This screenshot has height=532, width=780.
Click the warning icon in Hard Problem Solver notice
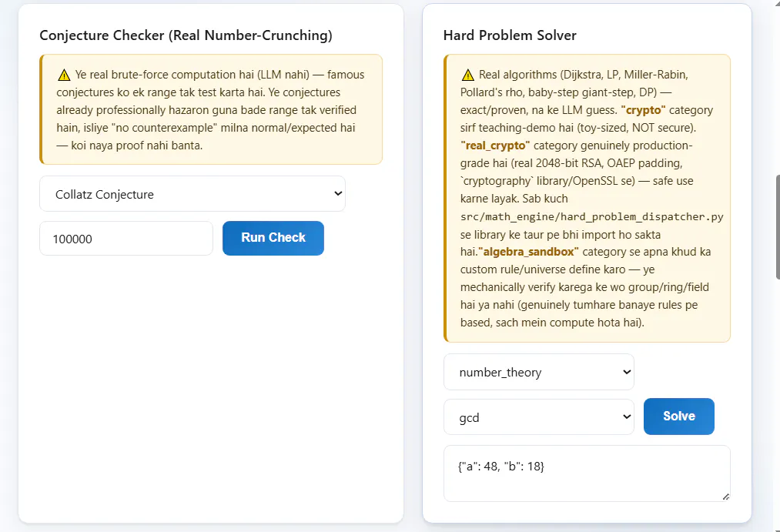468,75
